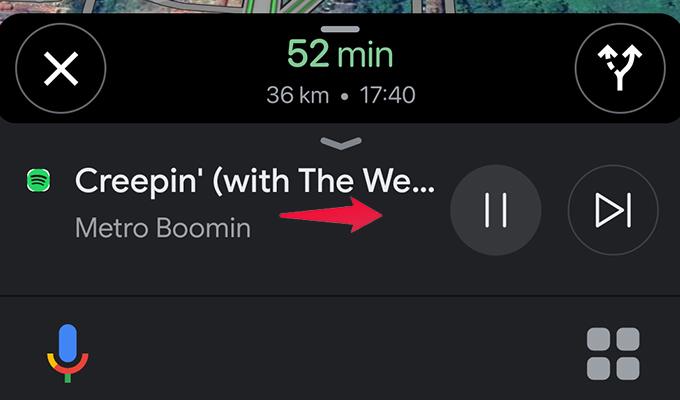Pause the Creepin' track
Image resolution: width=680 pixels, height=400 pixels.
click(x=496, y=210)
